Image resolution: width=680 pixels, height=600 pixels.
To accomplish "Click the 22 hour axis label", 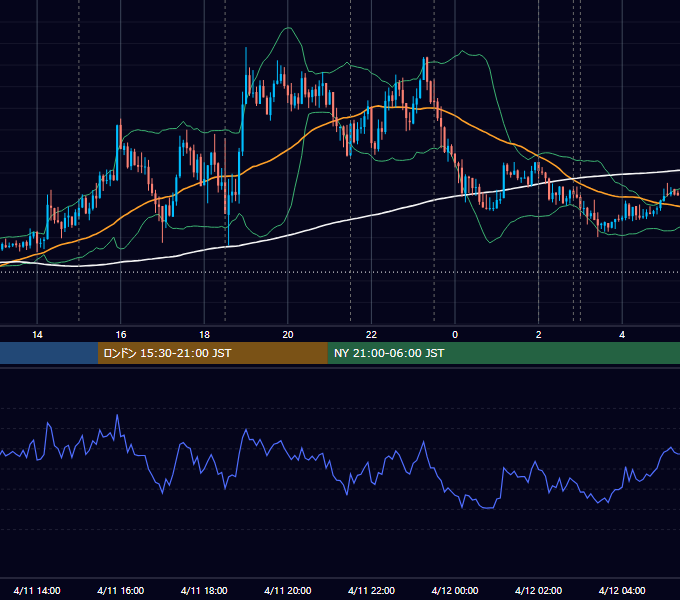I will pos(371,335).
